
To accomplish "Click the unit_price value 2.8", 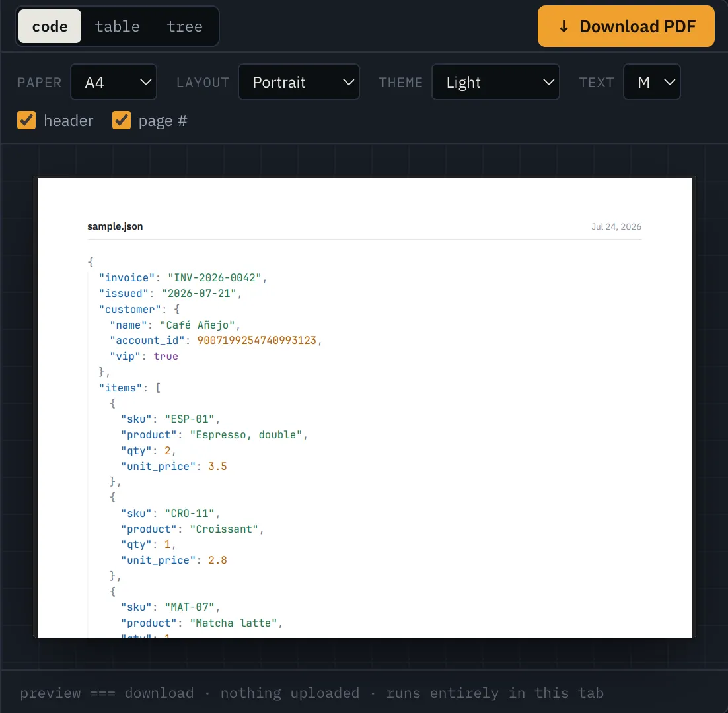I will (217, 560).
